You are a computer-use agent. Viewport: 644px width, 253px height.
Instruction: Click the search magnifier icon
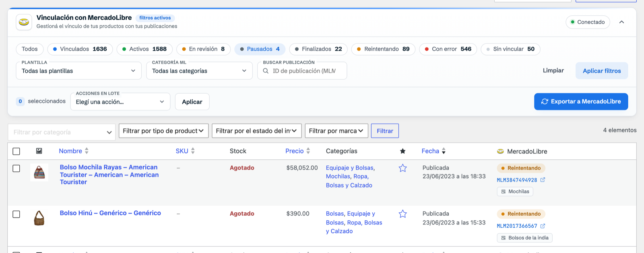(x=266, y=71)
